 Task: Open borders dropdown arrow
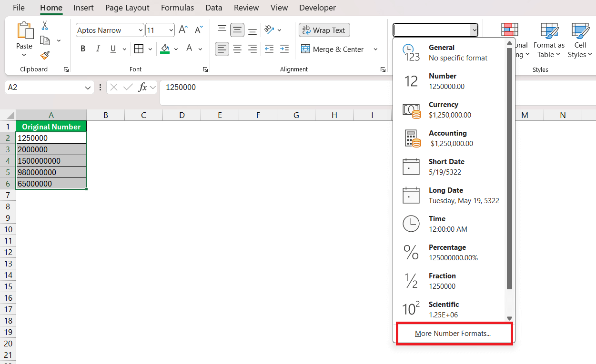tap(150, 49)
